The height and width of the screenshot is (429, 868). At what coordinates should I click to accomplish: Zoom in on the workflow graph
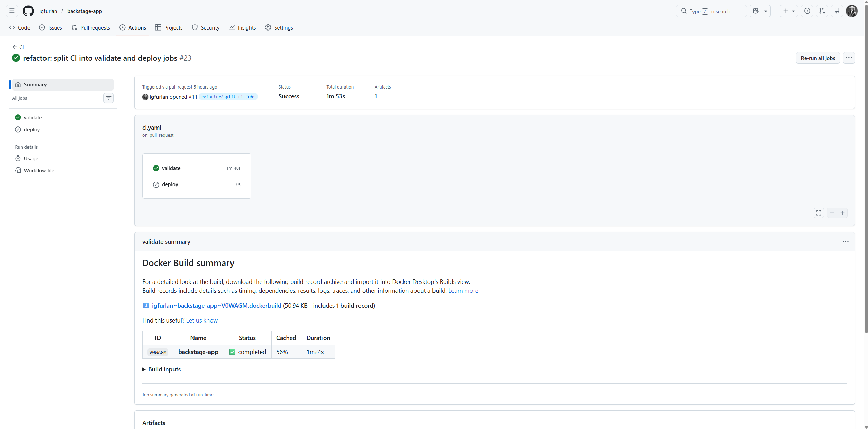click(x=843, y=213)
